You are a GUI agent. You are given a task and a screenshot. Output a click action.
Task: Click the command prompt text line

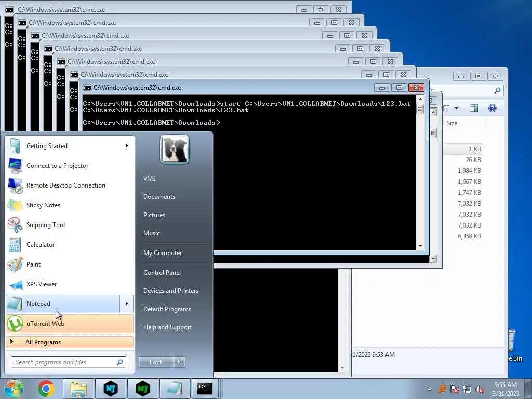(151, 123)
